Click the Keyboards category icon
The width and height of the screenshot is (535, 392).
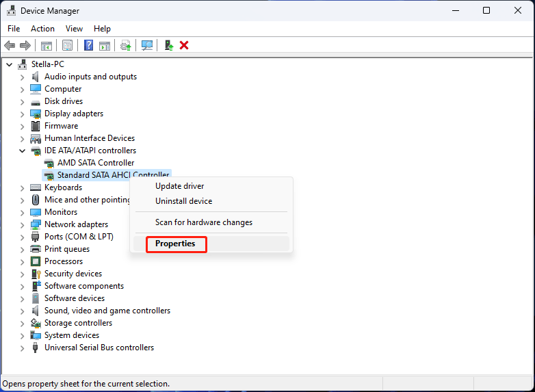[x=36, y=187]
